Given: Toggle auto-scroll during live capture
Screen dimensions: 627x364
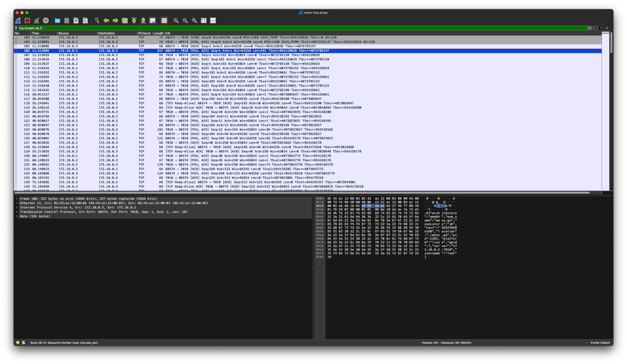Looking at the screenshot, I should coord(152,20).
